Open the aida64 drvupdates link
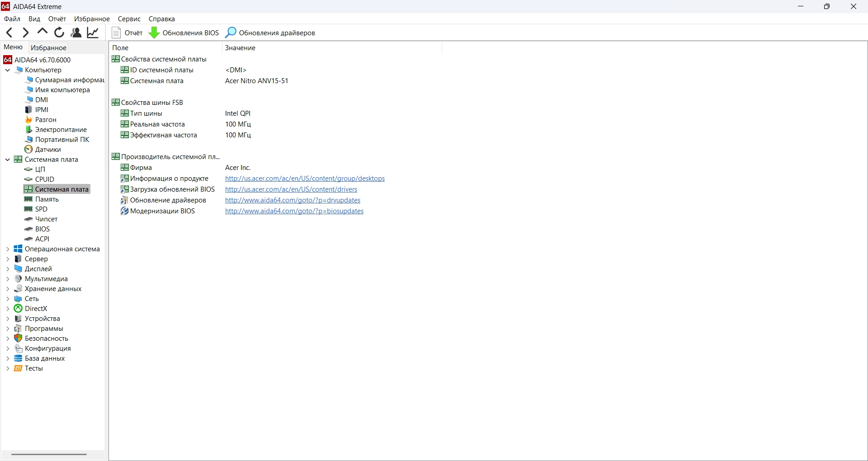This screenshot has width=868, height=461. (x=293, y=200)
